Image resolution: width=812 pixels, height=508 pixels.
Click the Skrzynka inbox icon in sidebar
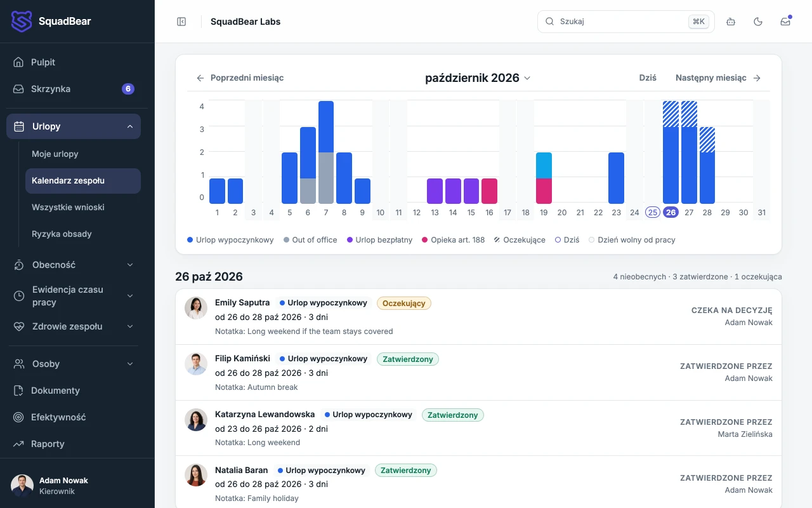click(19, 89)
